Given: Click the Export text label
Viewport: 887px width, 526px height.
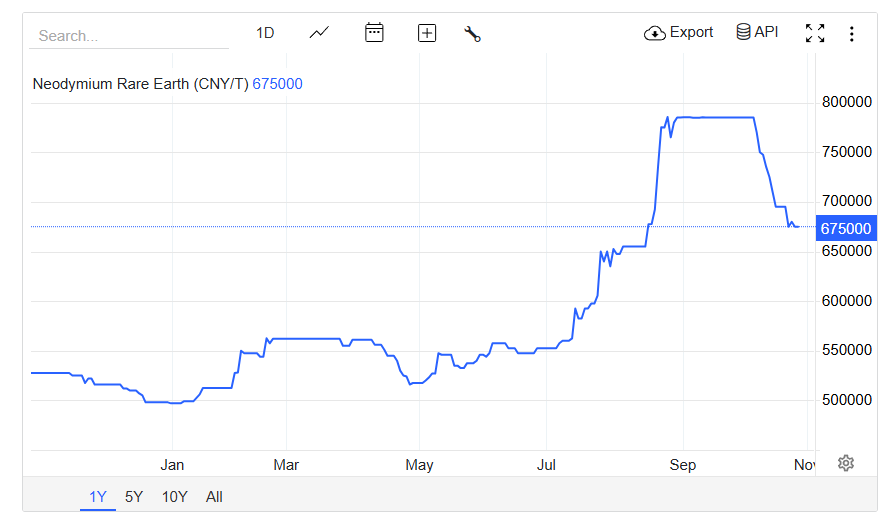Looking at the screenshot, I should tap(691, 32).
